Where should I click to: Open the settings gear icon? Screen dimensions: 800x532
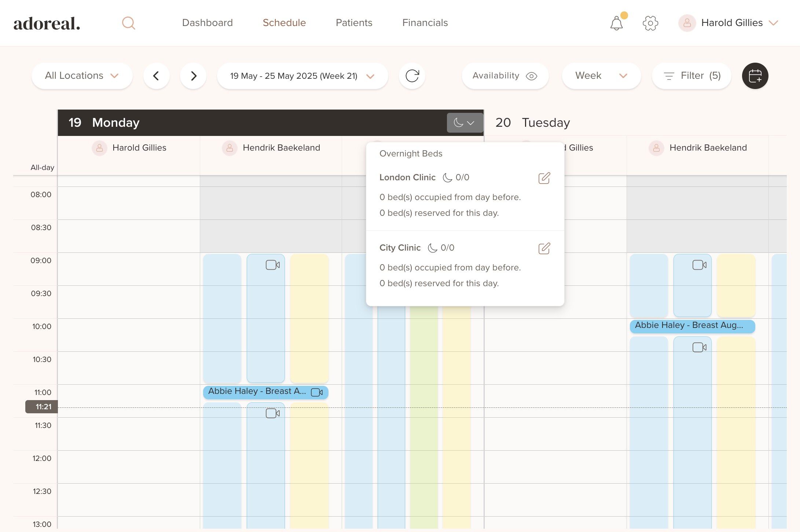tap(650, 23)
